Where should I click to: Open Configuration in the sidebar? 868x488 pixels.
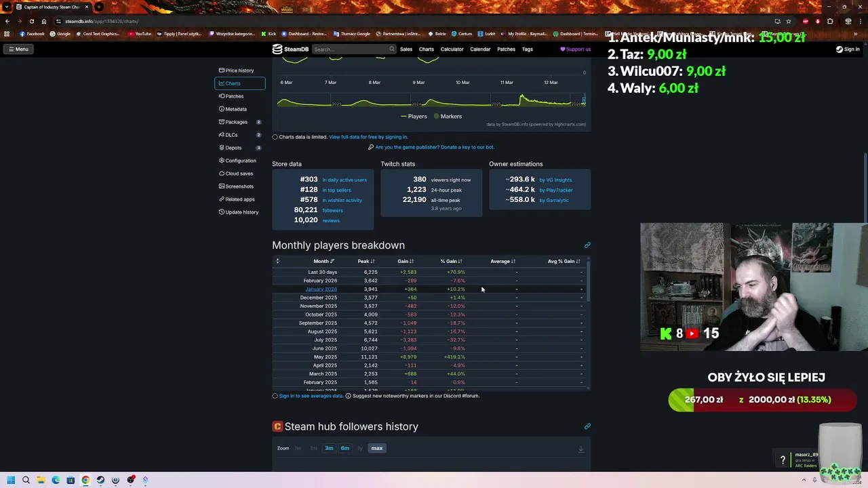click(240, 161)
